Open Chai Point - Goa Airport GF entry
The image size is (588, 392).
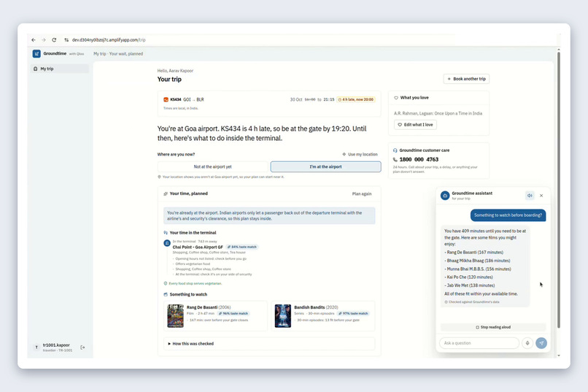click(x=198, y=247)
